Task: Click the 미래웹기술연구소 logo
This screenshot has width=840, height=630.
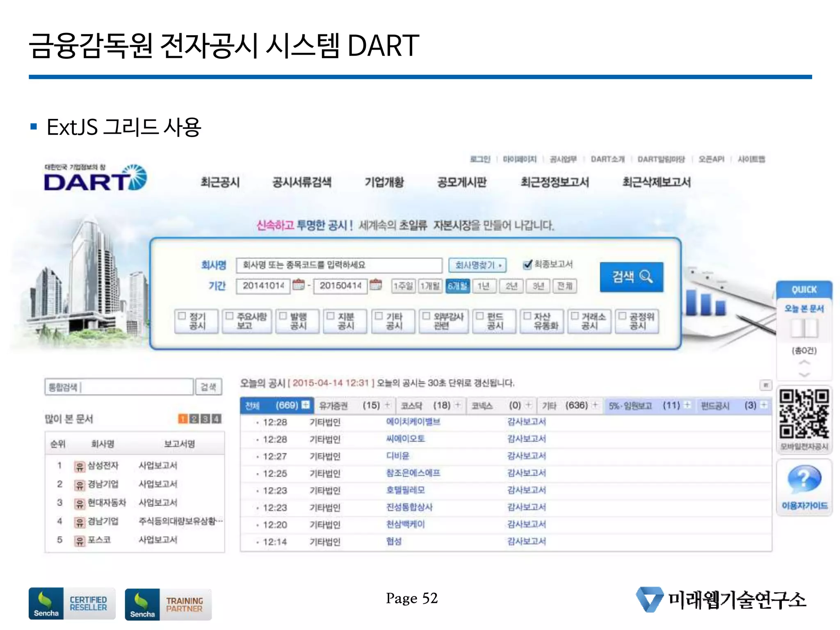Action: click(721, 600)
